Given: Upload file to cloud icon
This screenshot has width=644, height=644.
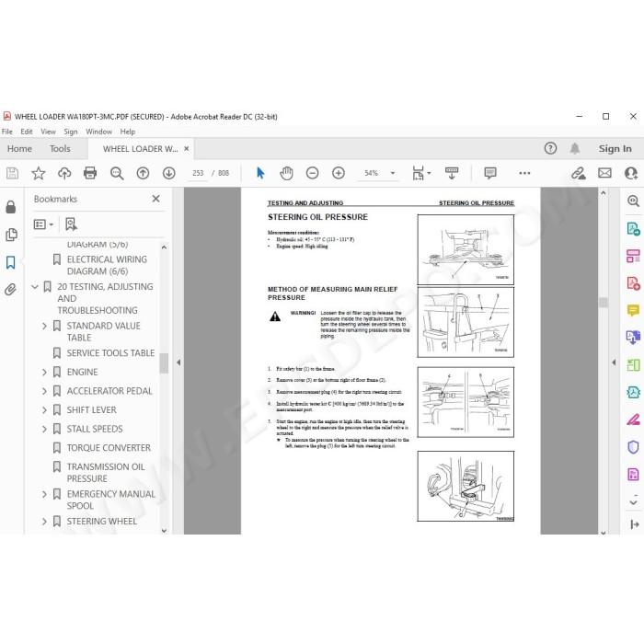Looking at the screenshot, I should coord(64,173).
